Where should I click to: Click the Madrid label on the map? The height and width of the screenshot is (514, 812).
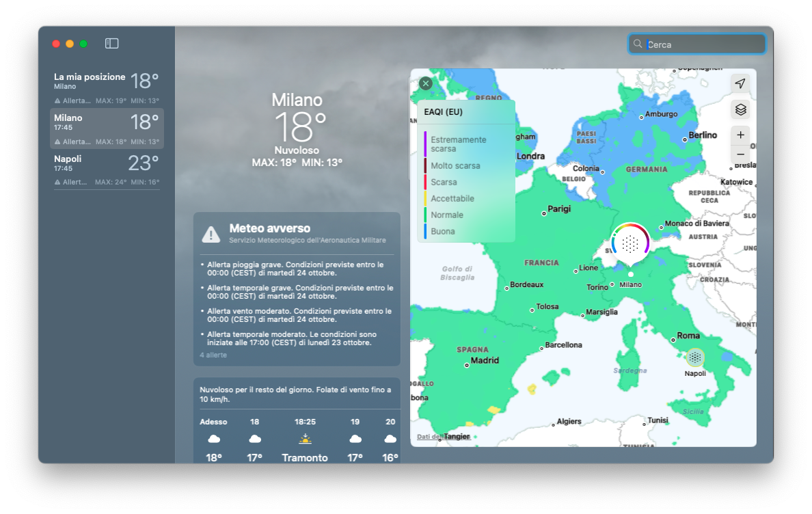(485, 360)
